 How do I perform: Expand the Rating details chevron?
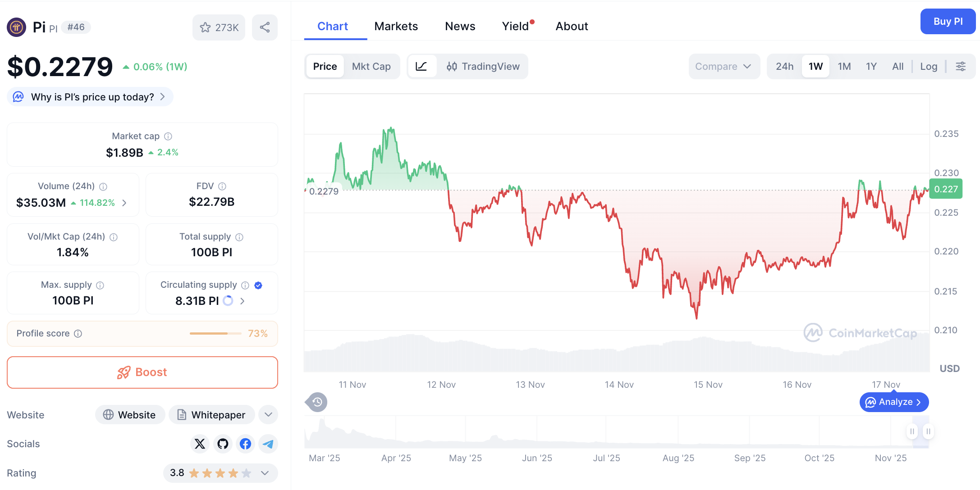click(x=264, y=473)
